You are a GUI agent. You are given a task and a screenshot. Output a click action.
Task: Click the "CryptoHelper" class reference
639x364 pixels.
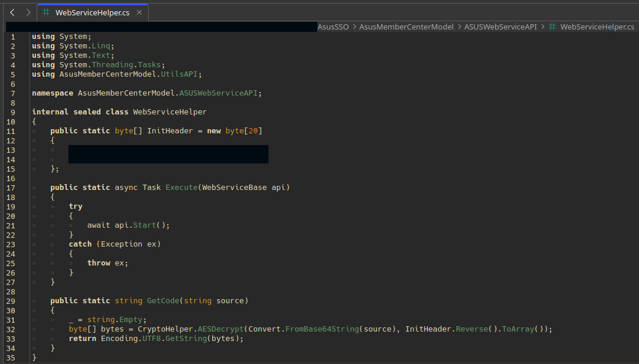pos(165,329)
